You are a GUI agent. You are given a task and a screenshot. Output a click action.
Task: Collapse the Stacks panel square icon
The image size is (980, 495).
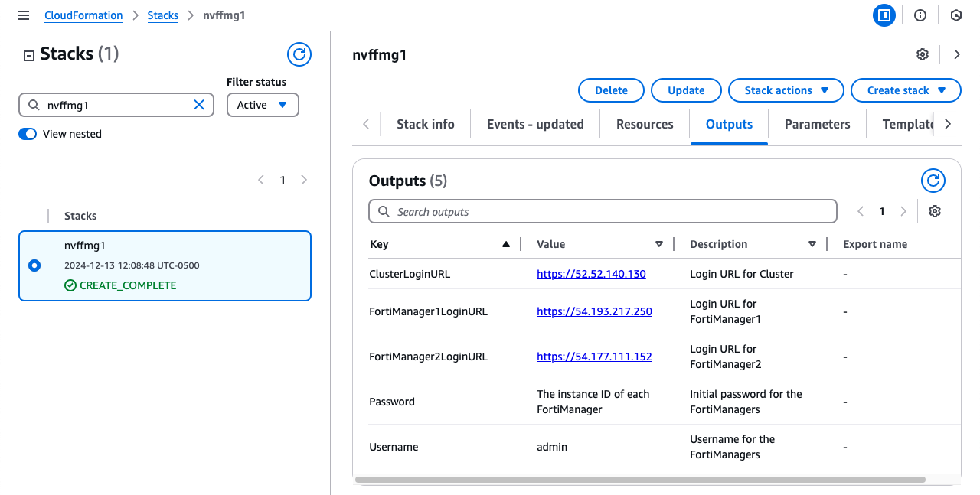(29, 55)
